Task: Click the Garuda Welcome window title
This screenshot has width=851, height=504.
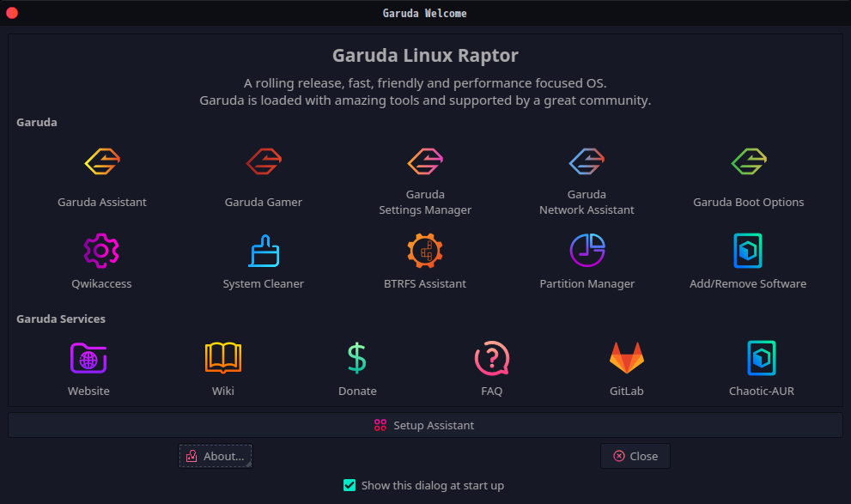Action: coord(425,13)
